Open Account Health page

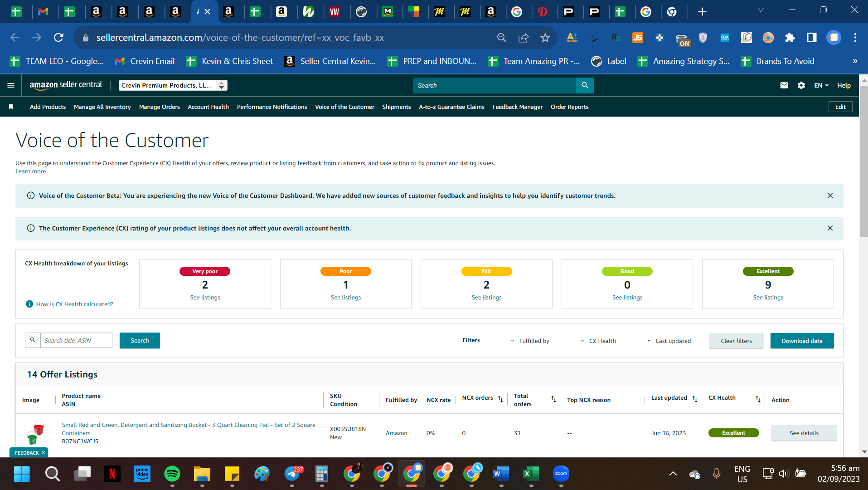click(209, 107)
